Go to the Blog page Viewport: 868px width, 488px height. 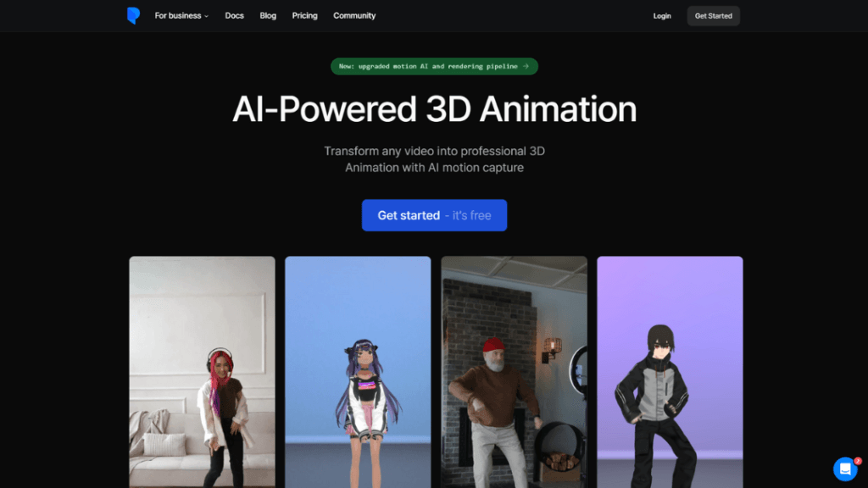(268, 16)
